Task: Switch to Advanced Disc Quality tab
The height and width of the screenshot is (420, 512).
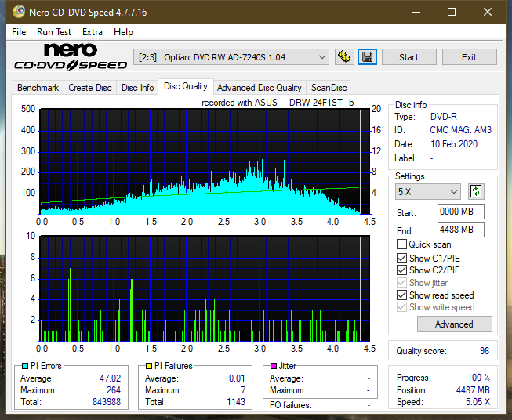Action: [260, 88]
